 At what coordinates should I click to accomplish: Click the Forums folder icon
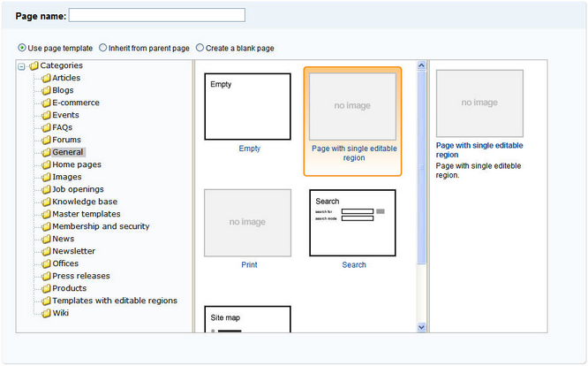[x=46, y=140]
